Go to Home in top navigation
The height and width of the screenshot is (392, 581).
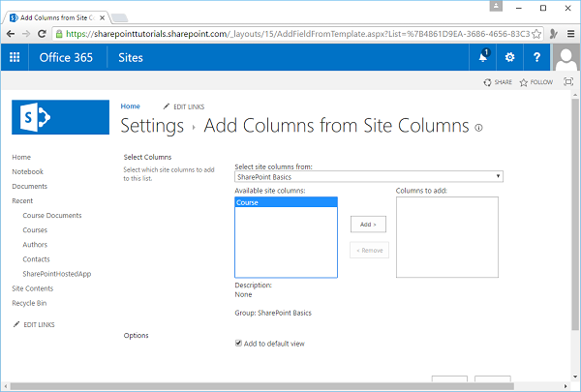[x=130, y=106]
